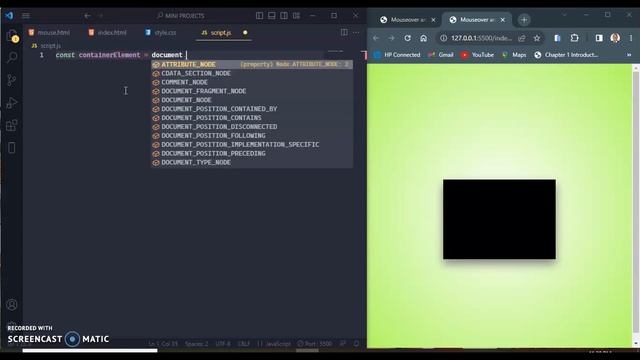Choose COMMENT_NODE suggestion
This screenshot has height=360, width=640.
click(x=252, y=82)
